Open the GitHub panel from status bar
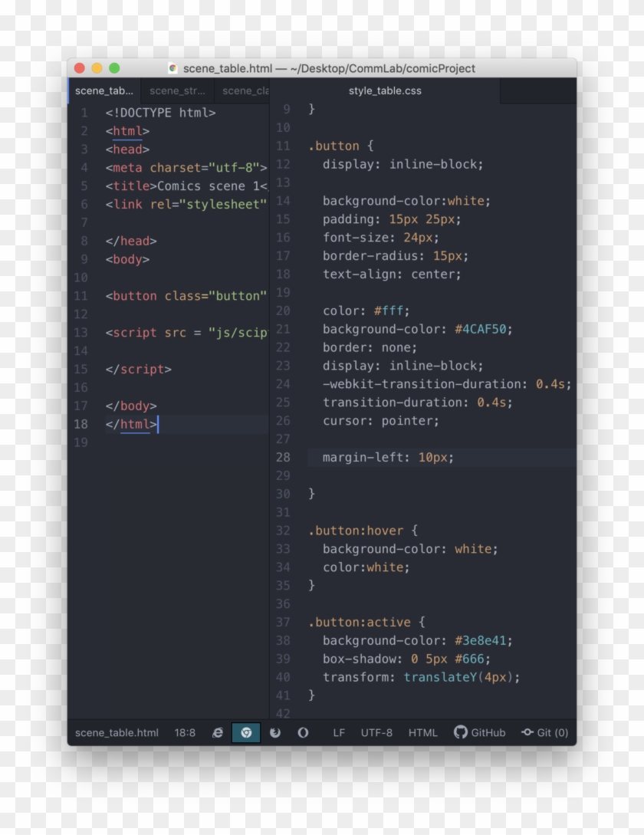Image resolution: width=644 pixels, height=835 pixels. click(479, 732)
